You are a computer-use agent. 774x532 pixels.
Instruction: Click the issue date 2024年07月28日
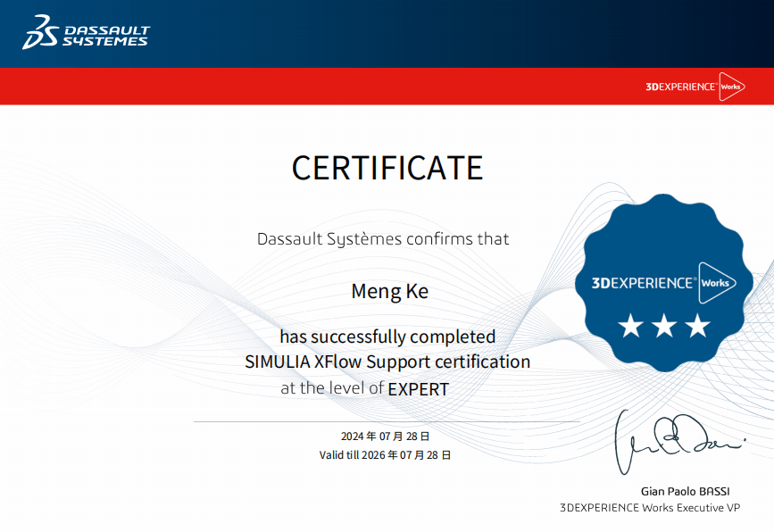click(385, 436)
